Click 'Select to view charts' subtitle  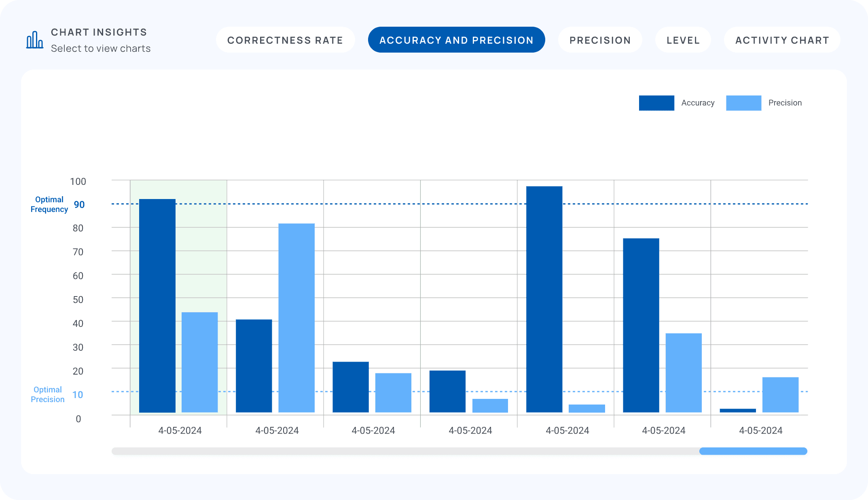tap(101, 49)
